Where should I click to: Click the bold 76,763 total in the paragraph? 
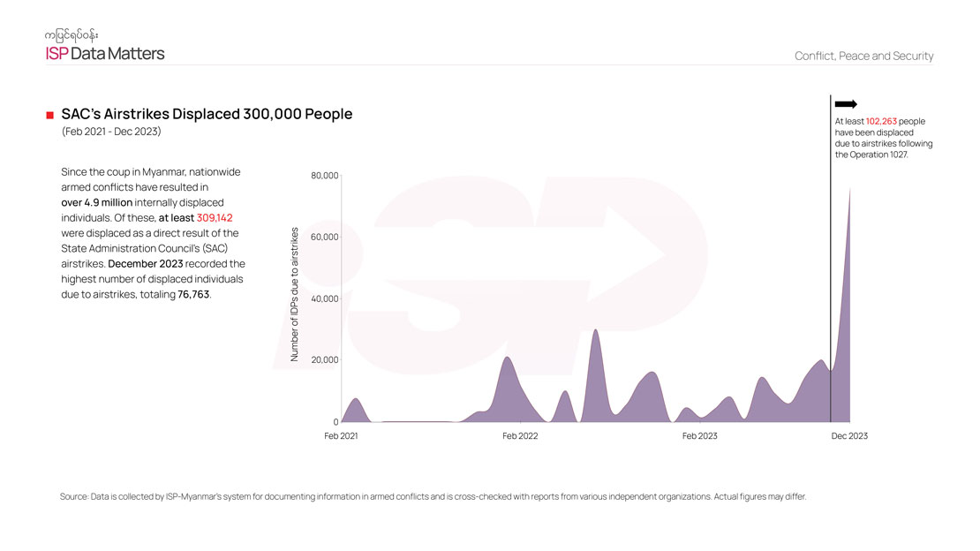coord(193,294)
